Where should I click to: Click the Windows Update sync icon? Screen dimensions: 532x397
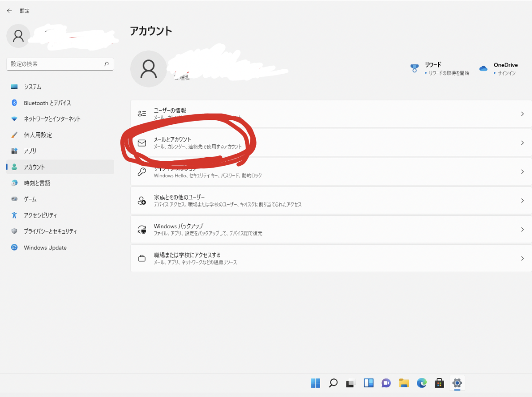coord(14,247)
